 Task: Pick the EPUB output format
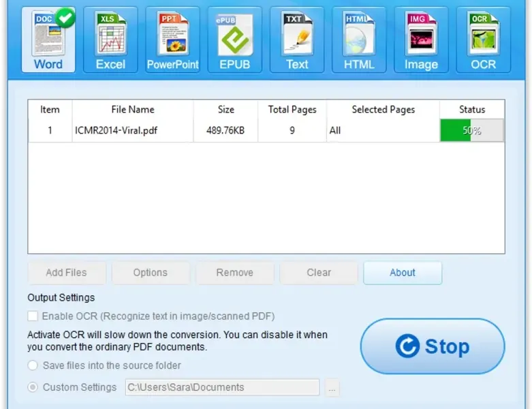point(235,40)
